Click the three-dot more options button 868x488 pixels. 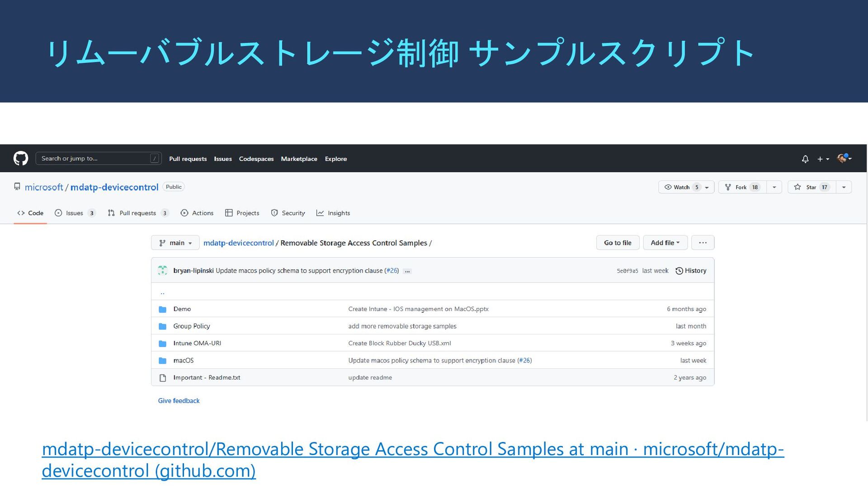tap(703, 243)
